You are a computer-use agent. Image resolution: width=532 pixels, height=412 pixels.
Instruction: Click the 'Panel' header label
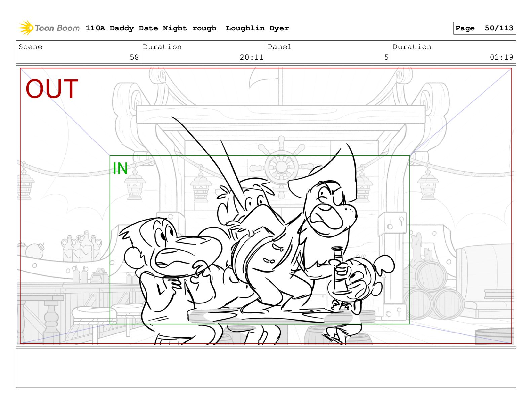pos(280,47)
